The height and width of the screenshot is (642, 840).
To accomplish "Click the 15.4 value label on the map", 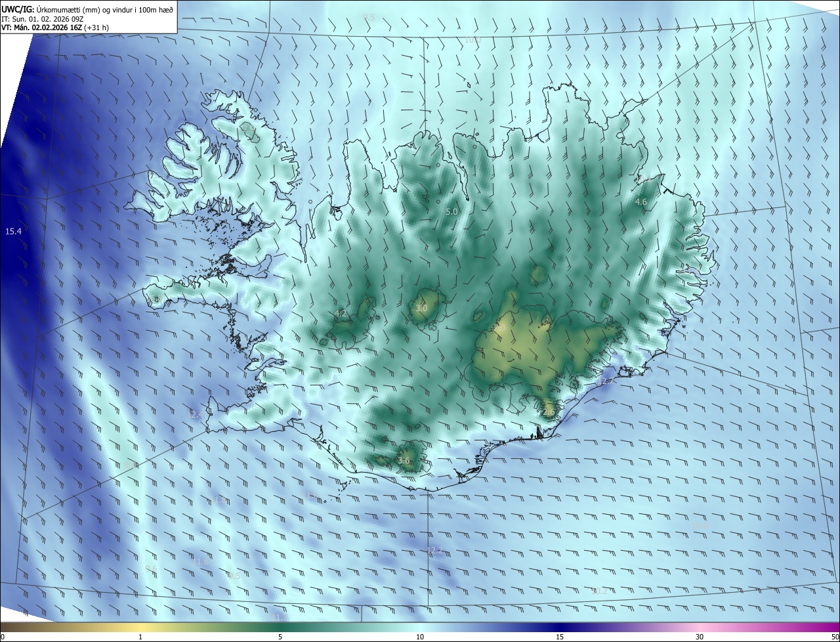I will (x=13, y=232).
